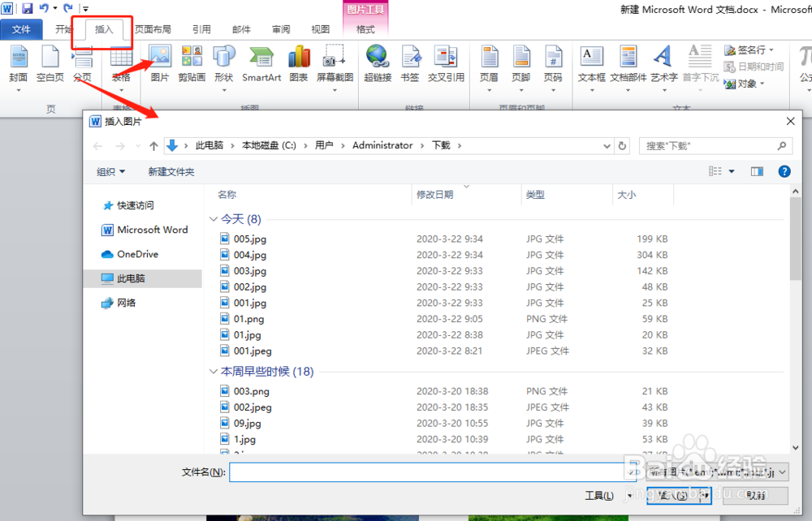This screenshot has width=812, height=521.
Task: Select the file 005.jpg
Action: tap(243, 239)
